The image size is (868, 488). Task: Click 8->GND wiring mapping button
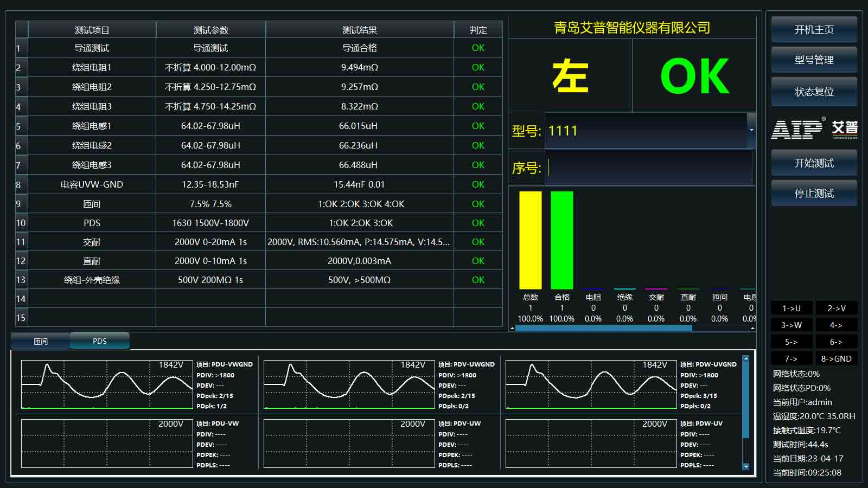click(x=837, y=358)
